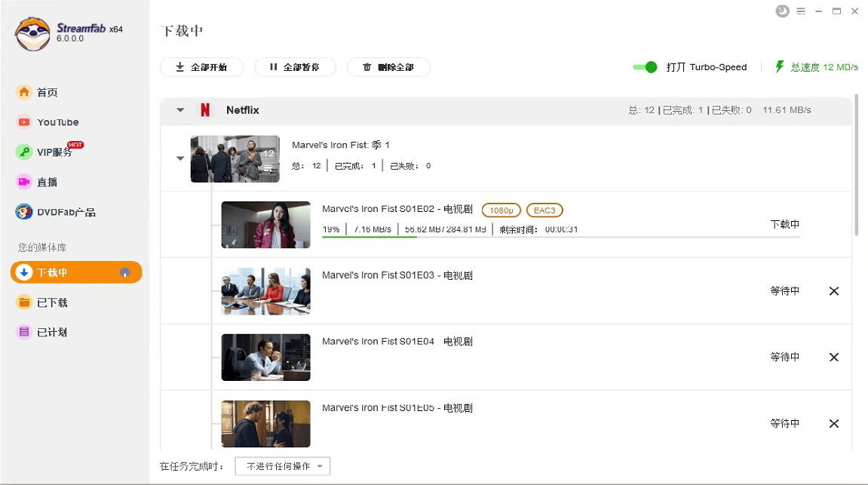Click the blue download arrow icon
The image size is (868, 485).
pyautogui.click(x=24, y=272)
